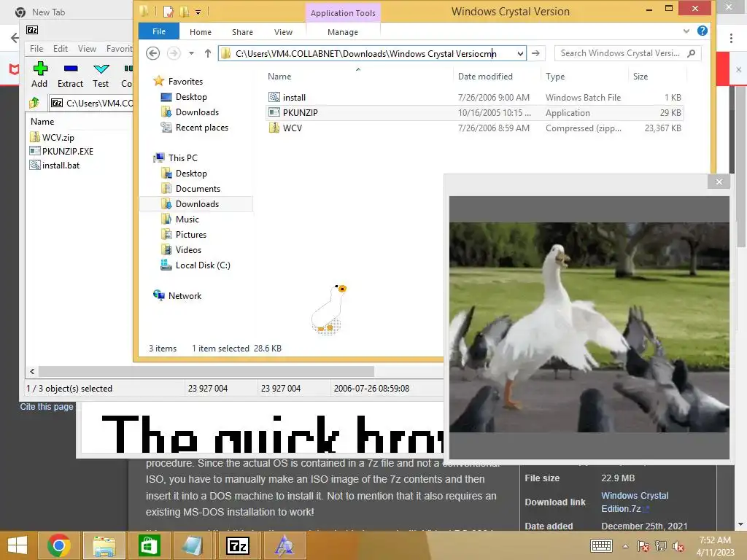The image size is (747, 560).
Task: Expand the ribbon with chevron
Action: [x=686, y=31]
